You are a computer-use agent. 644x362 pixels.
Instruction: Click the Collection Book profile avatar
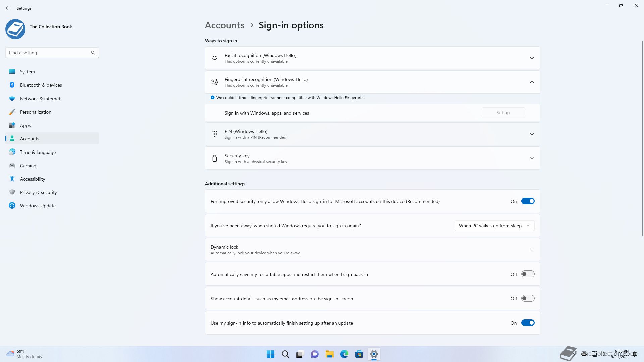coord(15,29)
